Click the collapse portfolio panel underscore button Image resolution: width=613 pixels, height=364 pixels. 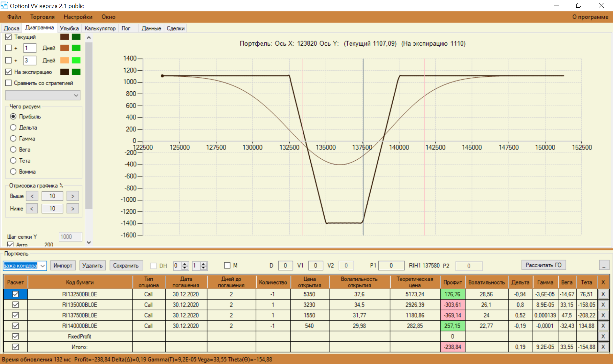(x=604, y=265)
